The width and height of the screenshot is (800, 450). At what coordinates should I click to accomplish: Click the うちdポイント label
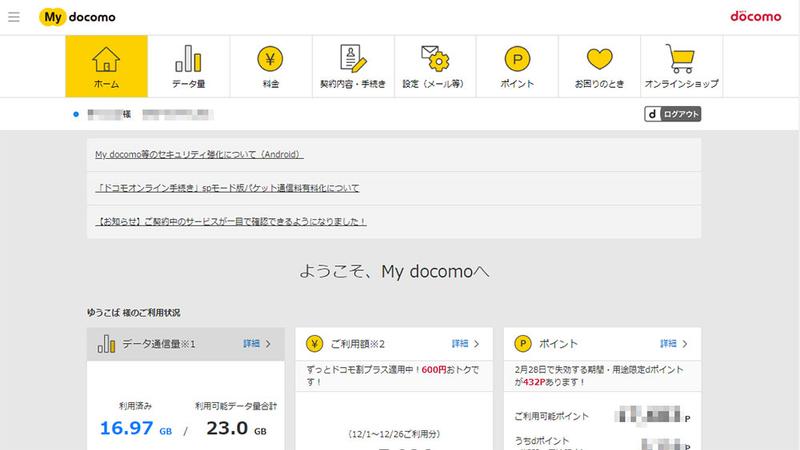541,440
